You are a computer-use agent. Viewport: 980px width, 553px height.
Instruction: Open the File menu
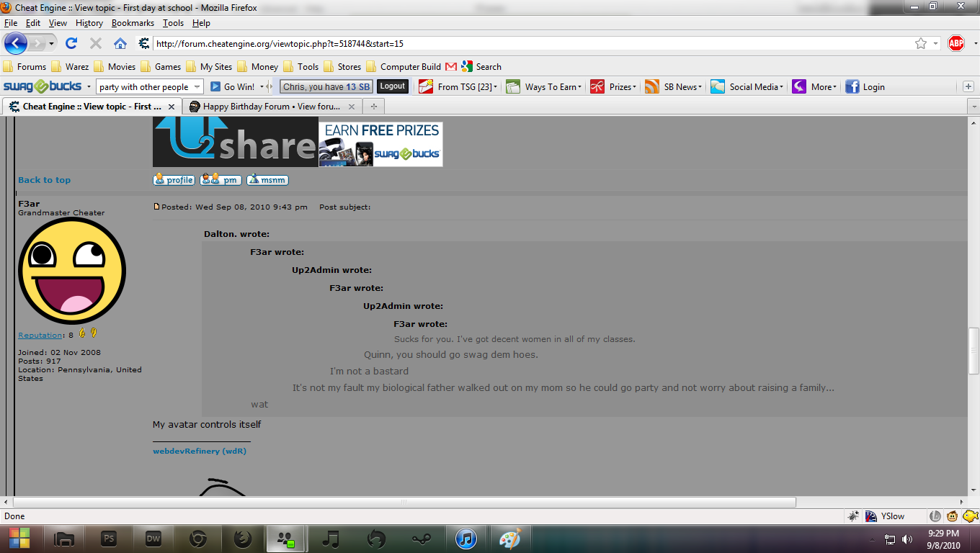[11, 23]
